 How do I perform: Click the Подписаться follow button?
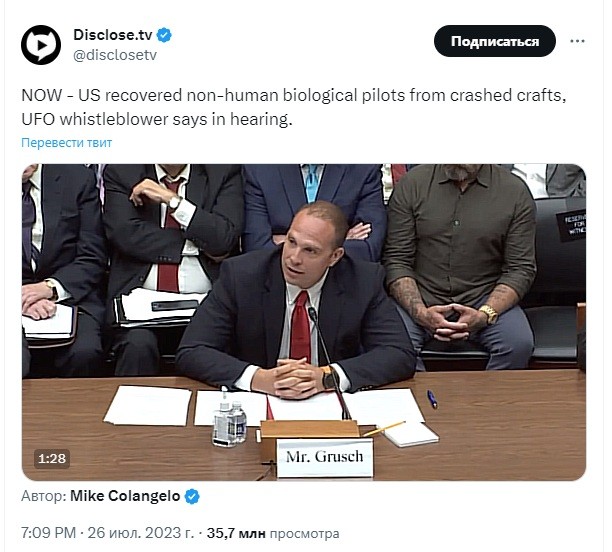coord(495,41)
